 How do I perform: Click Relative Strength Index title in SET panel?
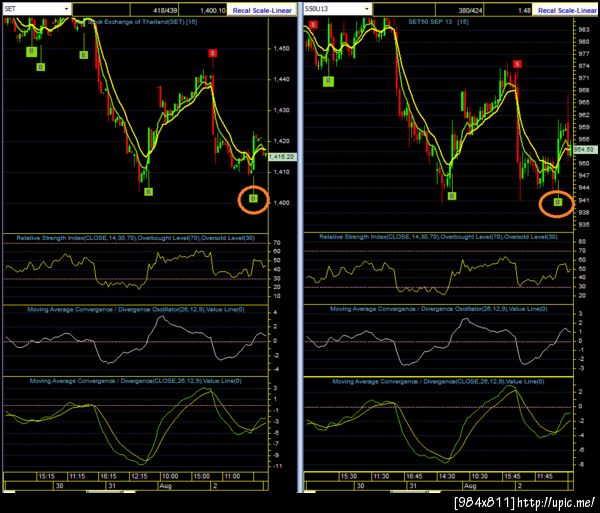135,238
